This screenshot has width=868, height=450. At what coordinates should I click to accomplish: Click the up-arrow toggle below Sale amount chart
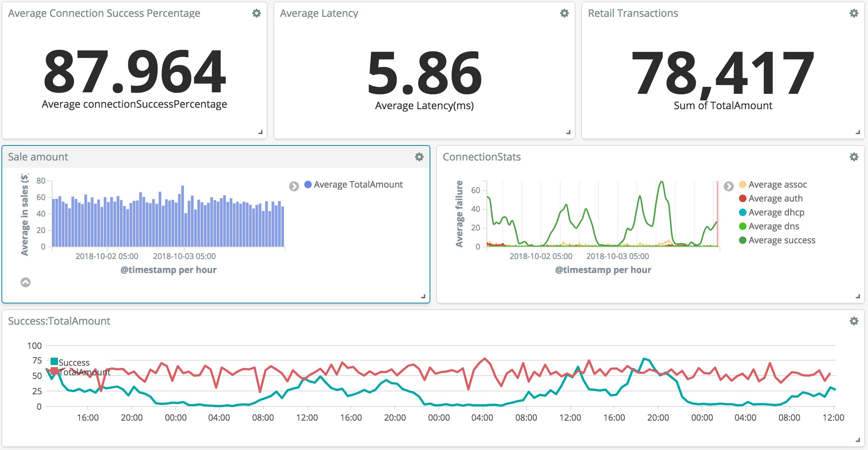pyautogui.click(x=26, y=283)
